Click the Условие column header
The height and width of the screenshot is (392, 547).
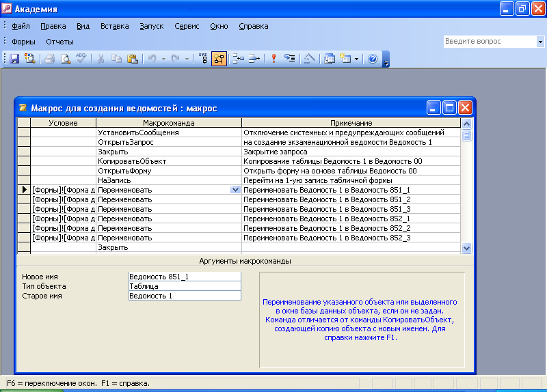pos(63,123)
